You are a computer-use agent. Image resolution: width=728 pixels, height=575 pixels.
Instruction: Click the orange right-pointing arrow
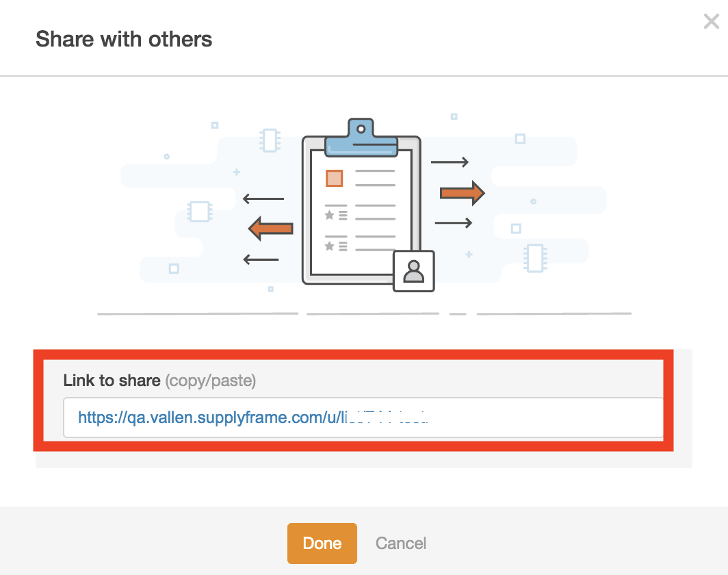(x=462, y=193)
